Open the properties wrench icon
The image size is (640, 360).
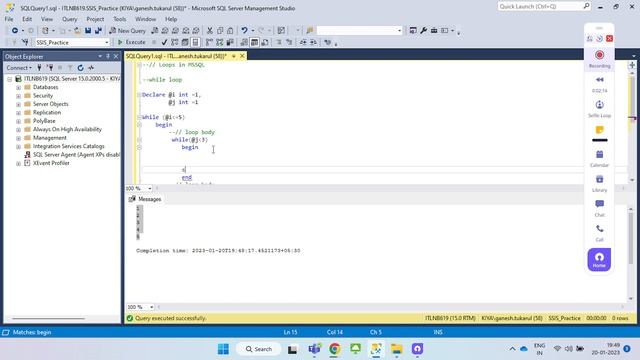[423, 31]
